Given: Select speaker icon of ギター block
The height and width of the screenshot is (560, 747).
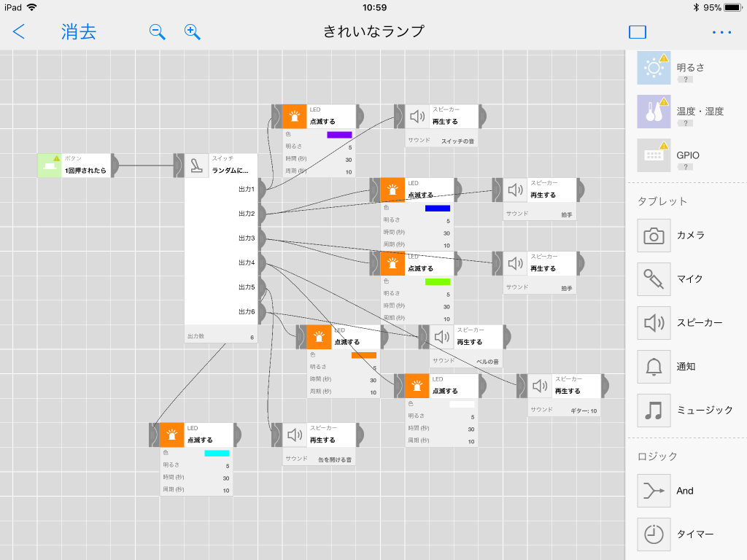Looking at the screenshot, I should click(x=540, y=386).
